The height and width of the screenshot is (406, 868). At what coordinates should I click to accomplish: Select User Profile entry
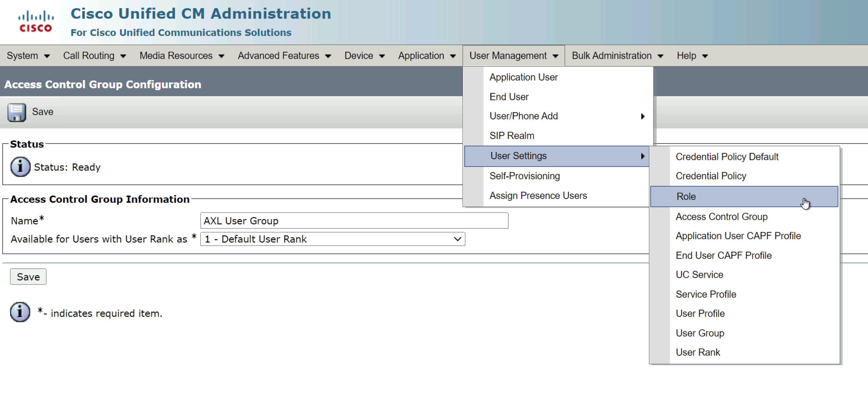744,313
